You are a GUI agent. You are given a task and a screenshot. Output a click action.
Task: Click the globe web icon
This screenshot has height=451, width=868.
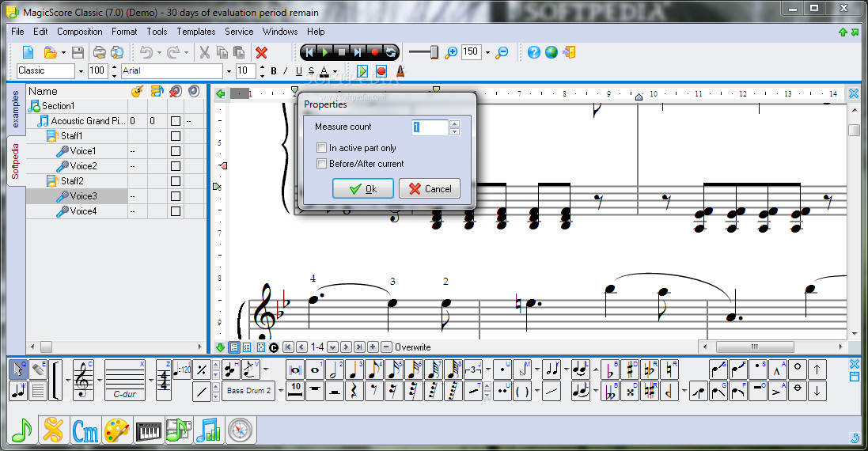pyautogui.click(x=552, y=52)
